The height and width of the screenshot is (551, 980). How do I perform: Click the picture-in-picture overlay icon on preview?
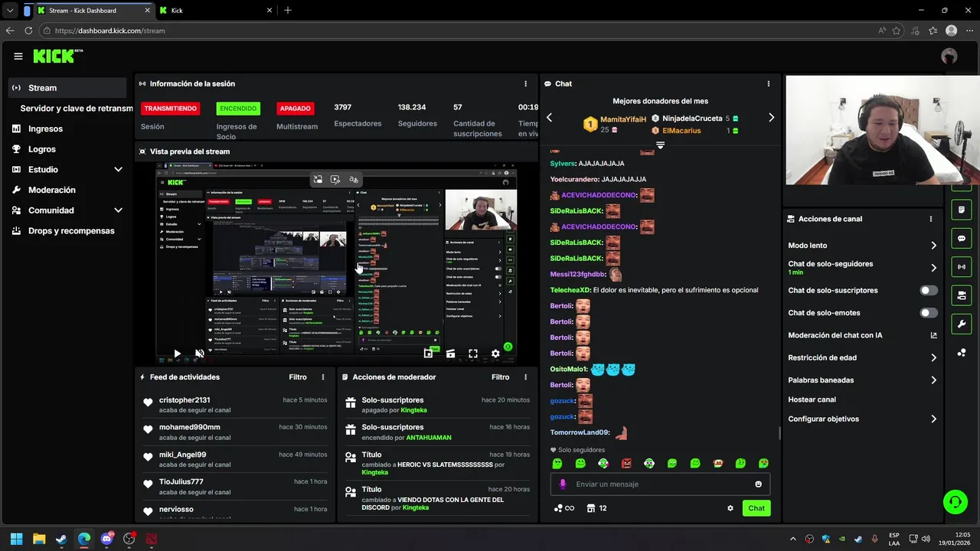(318, 179)
